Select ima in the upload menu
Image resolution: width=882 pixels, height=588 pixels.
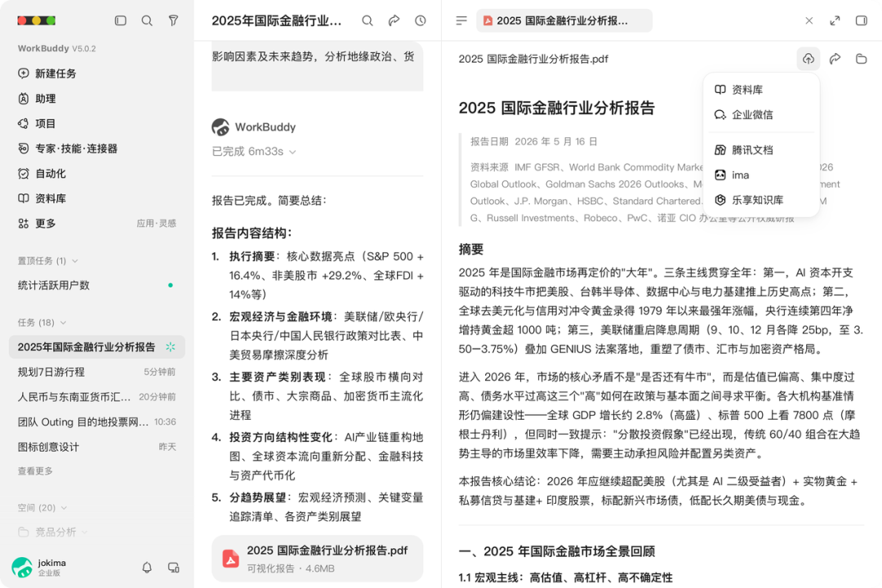(761, 175)
